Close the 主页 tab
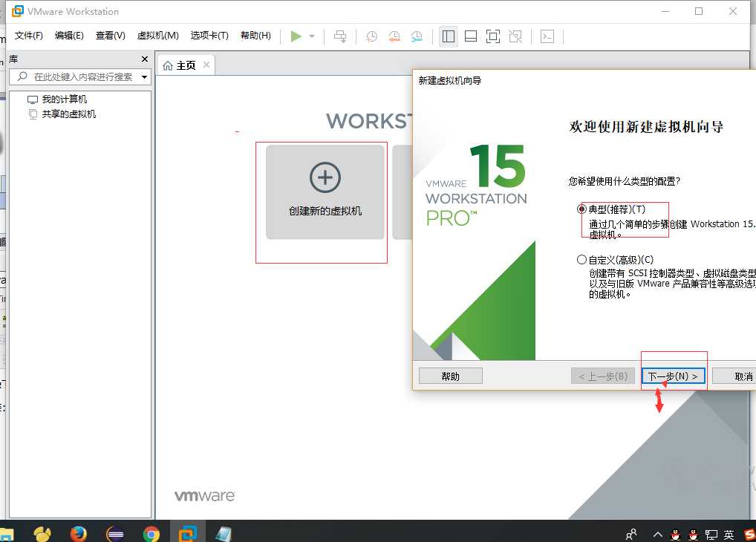The height and width of the screenshot is (542, 756). [206, 65]
